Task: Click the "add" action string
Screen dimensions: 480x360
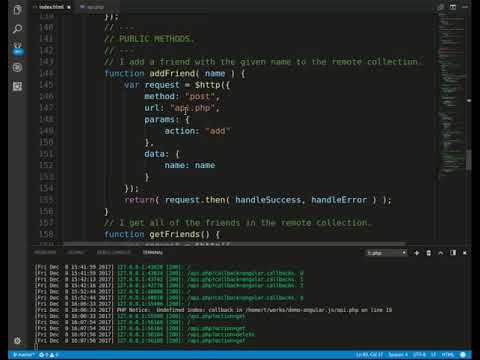Action: click(218, 131)
